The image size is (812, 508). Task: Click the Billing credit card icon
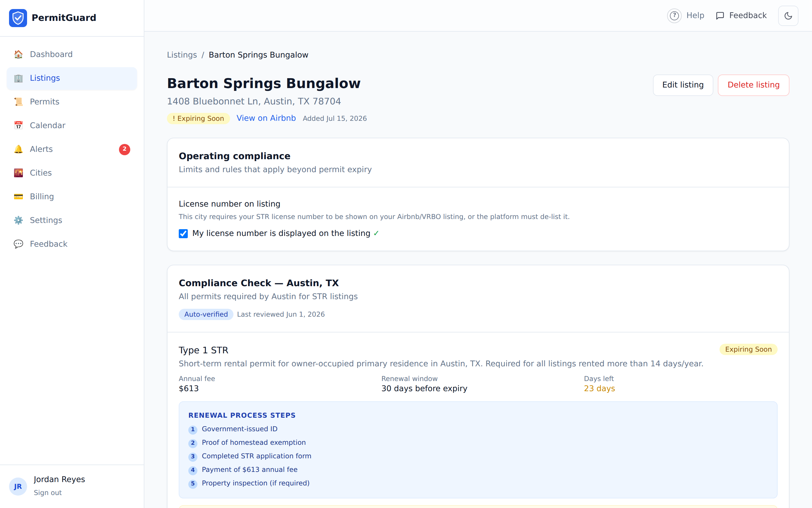pos(18,196)
